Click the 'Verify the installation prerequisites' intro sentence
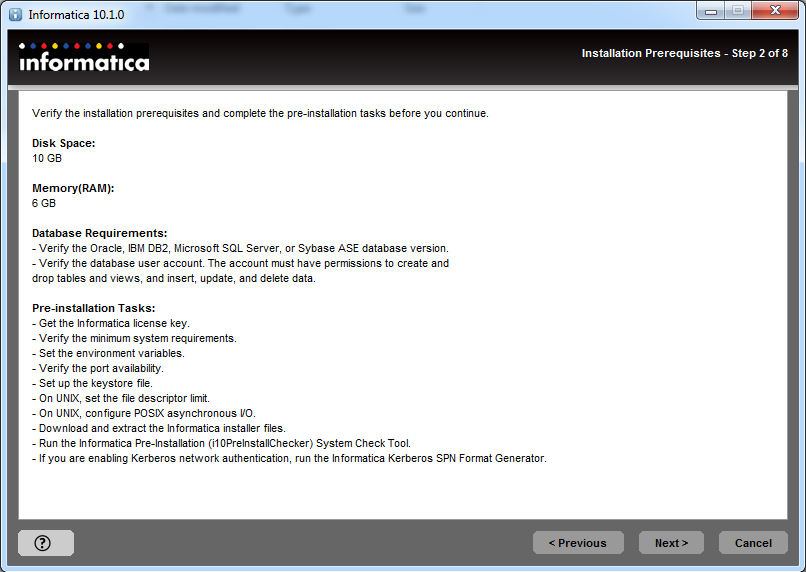806x572 pixels. 260,113
